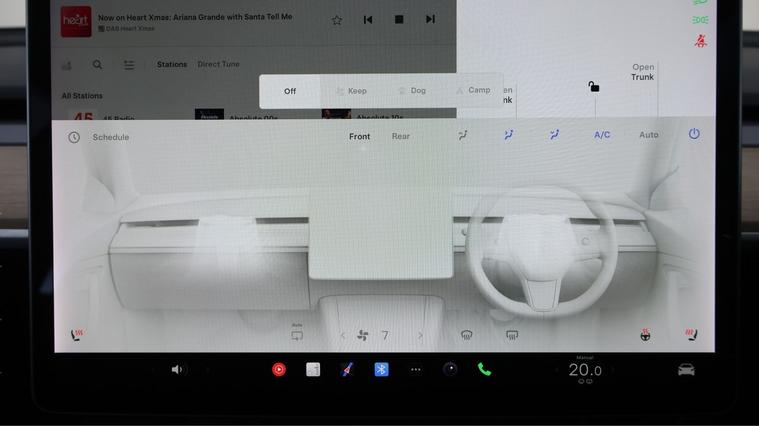Toggle Auto climate mode
Viewport: 759px width, 426px height.
[649, 135]
